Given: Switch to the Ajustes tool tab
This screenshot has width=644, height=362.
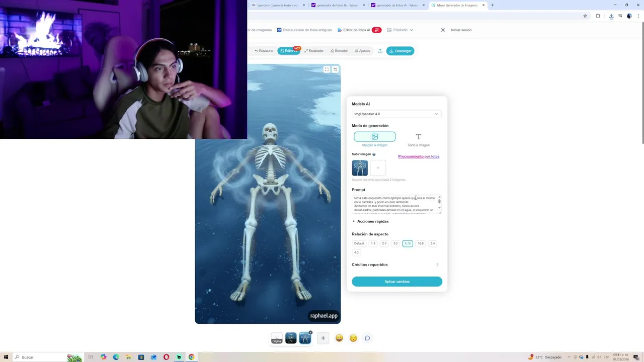Looking at the screenshot, I should (362, 51).
